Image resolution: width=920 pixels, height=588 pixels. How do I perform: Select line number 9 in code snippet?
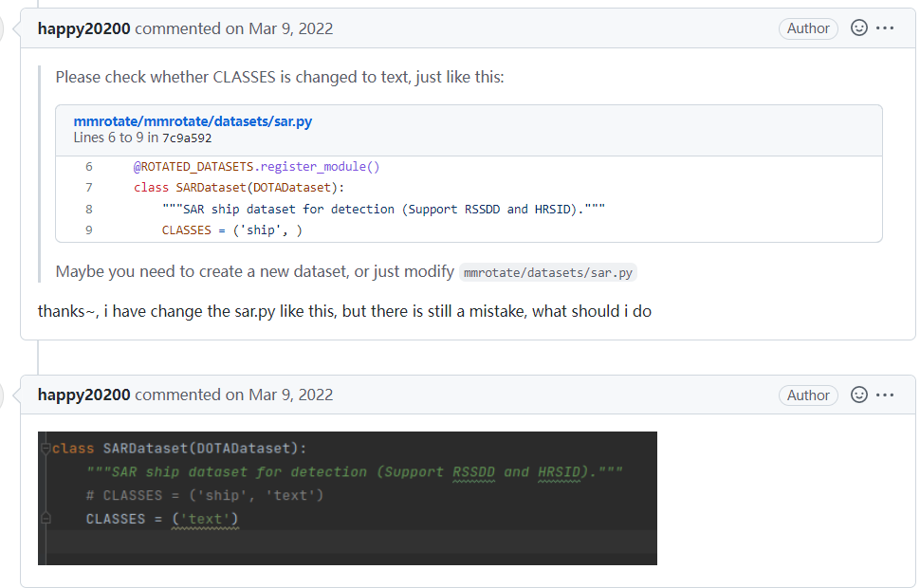89,230
